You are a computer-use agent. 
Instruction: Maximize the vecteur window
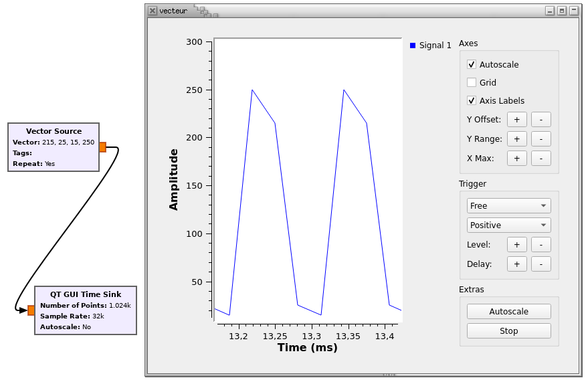[x=561, y=11]
